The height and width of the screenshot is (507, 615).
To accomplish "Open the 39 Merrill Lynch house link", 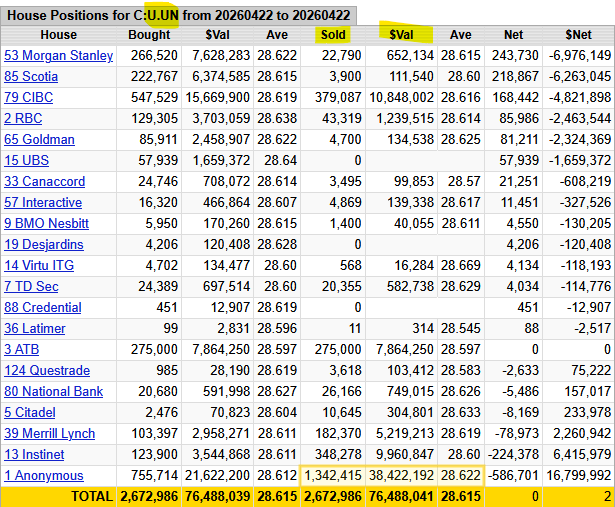I will pyautogui.click(x=49, y=434).
